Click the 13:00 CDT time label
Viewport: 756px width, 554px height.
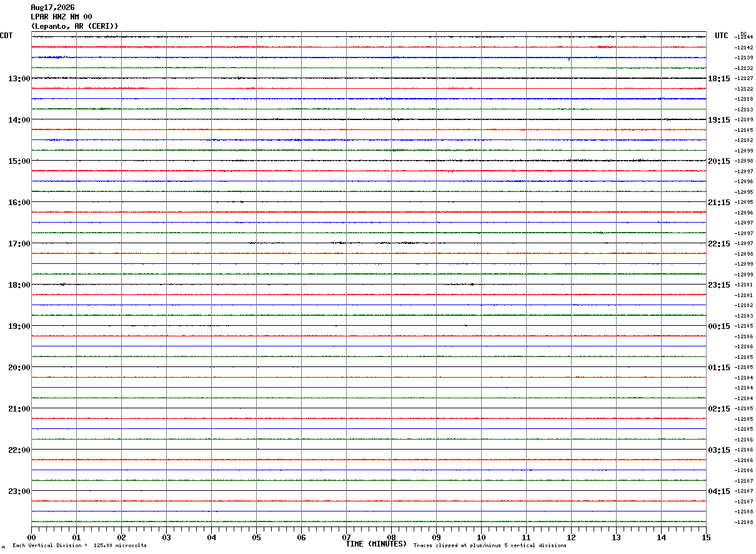coord(19,78)
